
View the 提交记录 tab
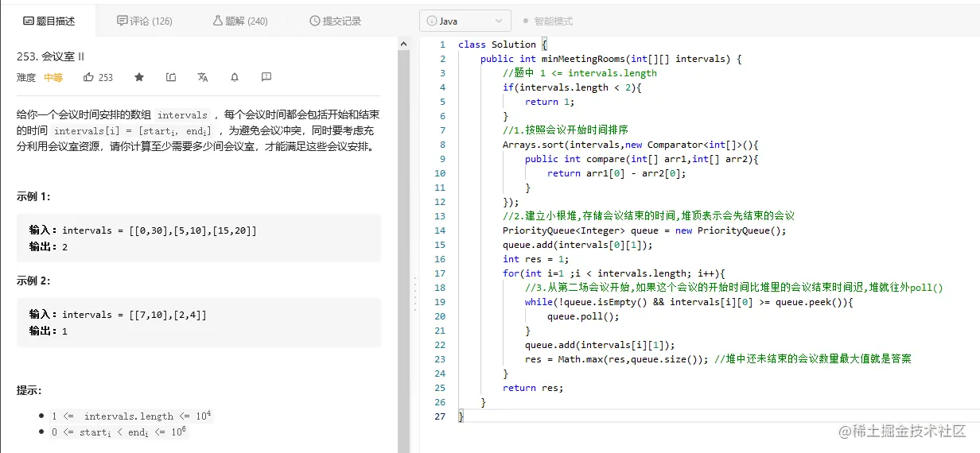[335, 21]
